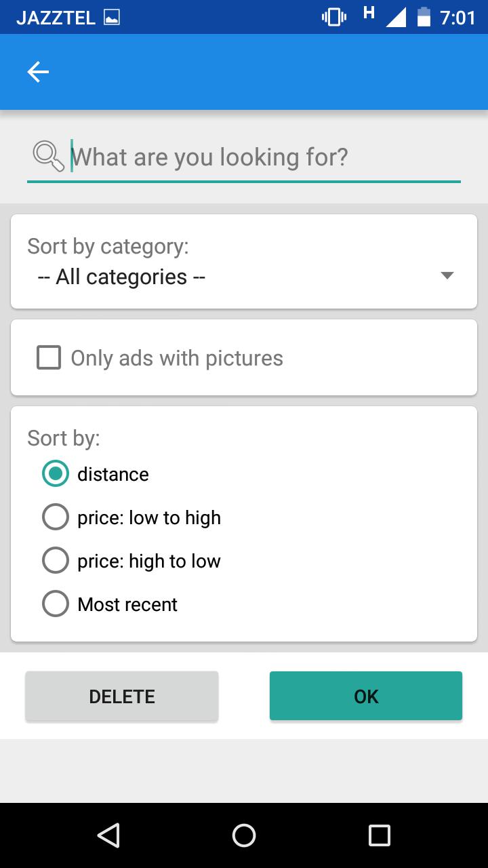This screenshot has width=488, height=868.
Task: Tap the Android back navigation button
Action: (108, 835)
